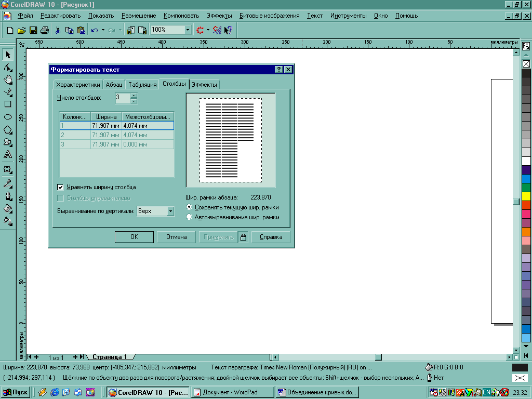Screen dimensions: 532x399
Task: Pick the yellow color swatch
Action: tap(526, 196)
